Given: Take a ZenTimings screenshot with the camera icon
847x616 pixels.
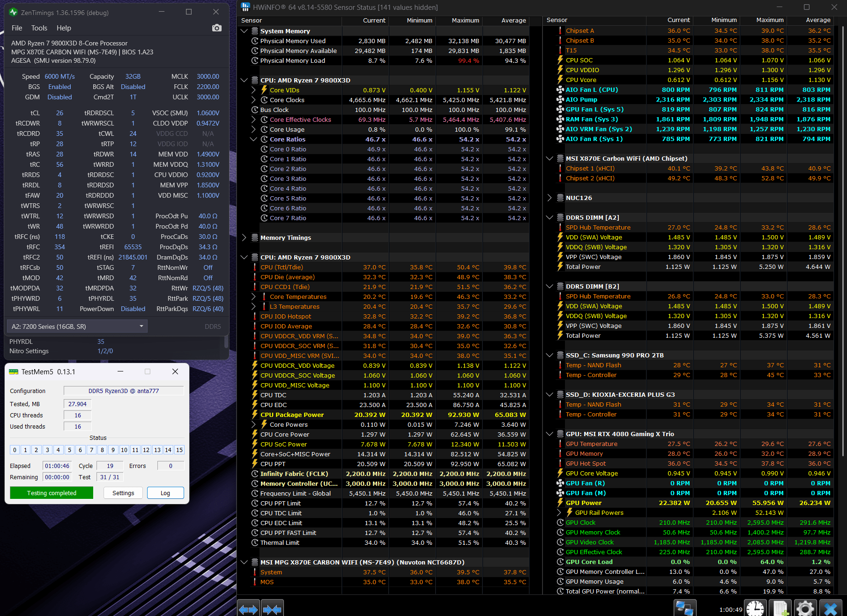Looking at the screenshot, I should [216, 28].
